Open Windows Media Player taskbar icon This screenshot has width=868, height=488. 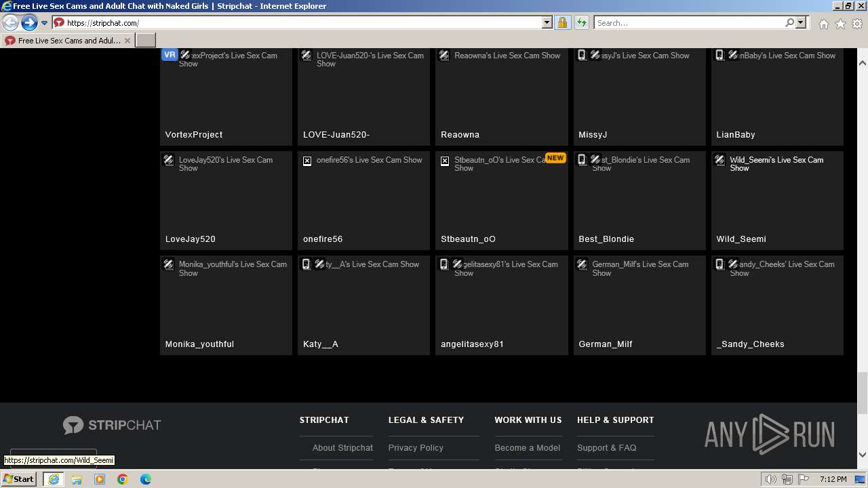(100, 479)
